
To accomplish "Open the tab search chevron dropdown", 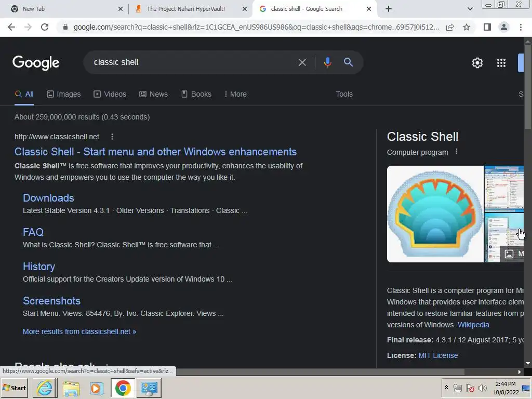I will [x=470, y=9].
